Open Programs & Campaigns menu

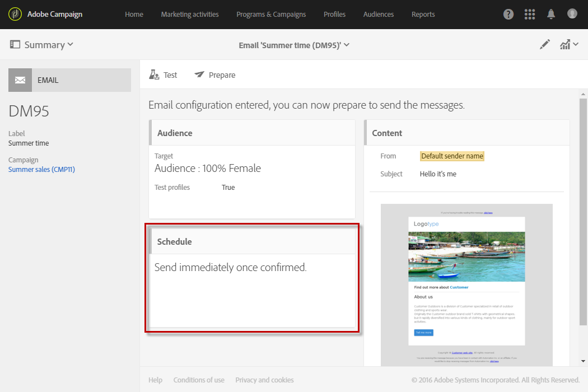(271, 14)
